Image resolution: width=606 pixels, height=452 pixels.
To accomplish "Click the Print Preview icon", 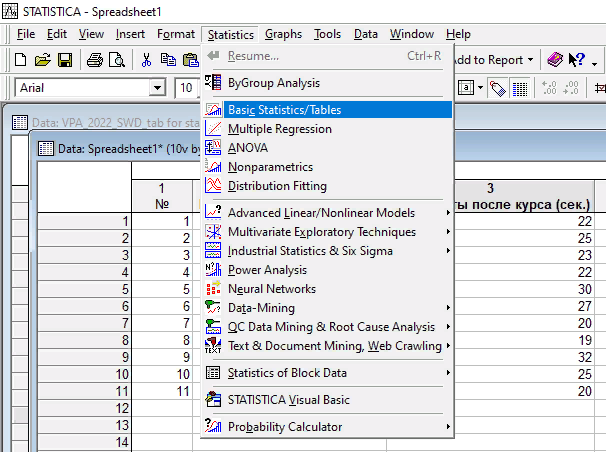I will (x=117, y=60).
